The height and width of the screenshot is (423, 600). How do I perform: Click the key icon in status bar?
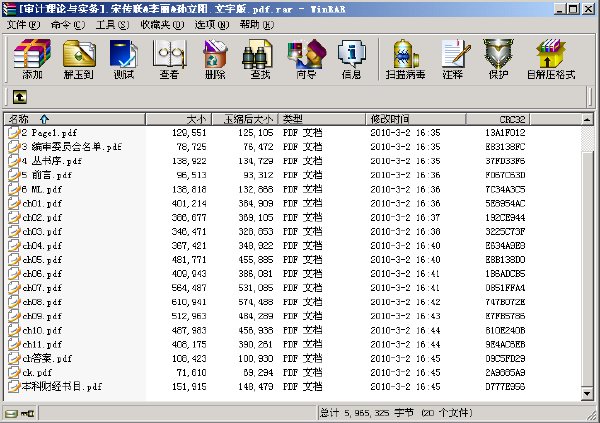click(x=28, y=413)
